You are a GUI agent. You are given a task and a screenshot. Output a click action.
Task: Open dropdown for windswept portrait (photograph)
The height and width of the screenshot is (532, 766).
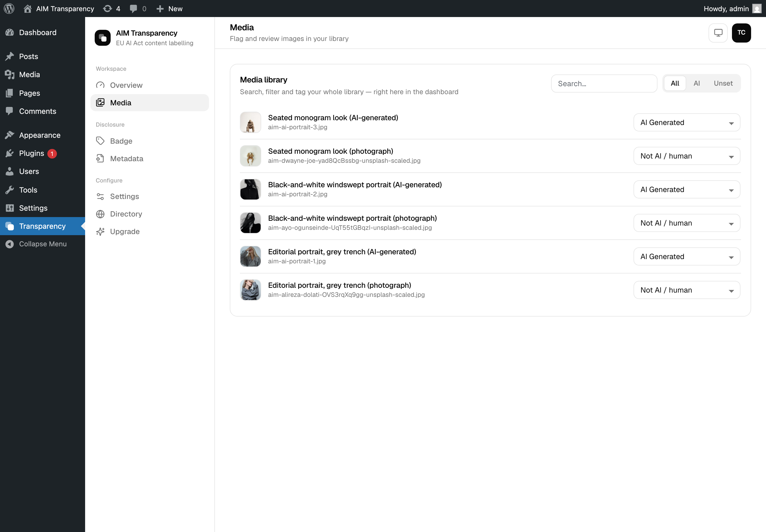click(x=687, y=223)
